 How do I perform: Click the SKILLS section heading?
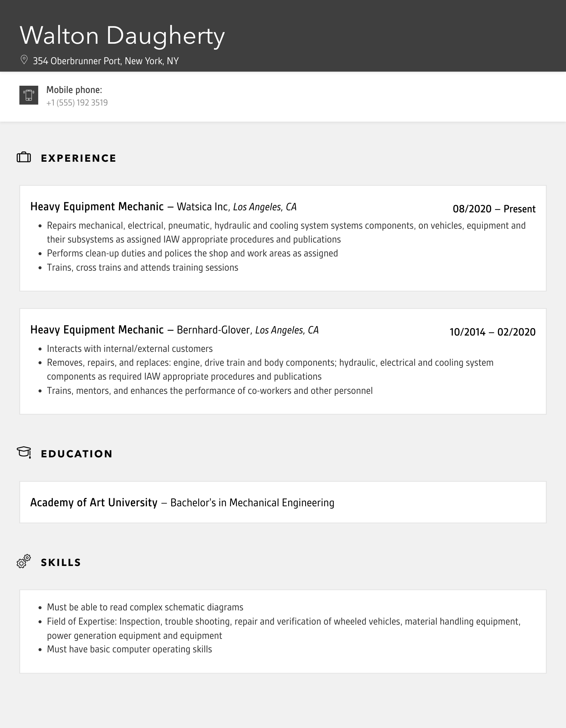(61, 562)
